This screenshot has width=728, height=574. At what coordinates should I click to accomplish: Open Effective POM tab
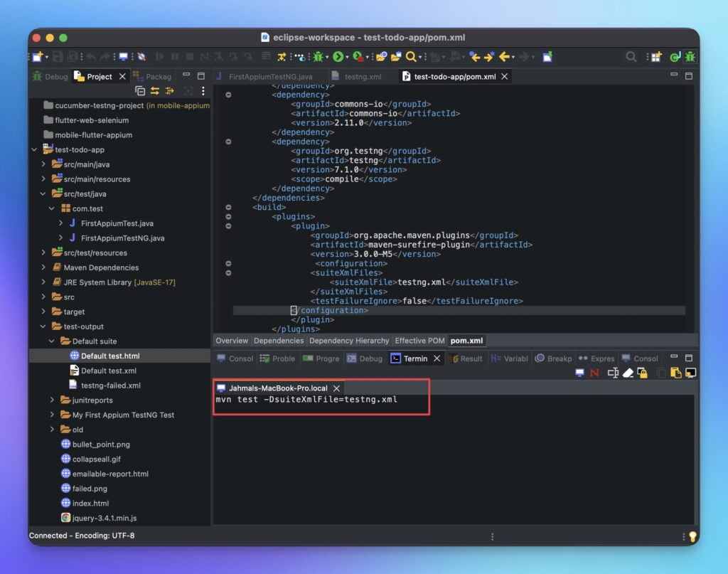click(x=419, y=341)
